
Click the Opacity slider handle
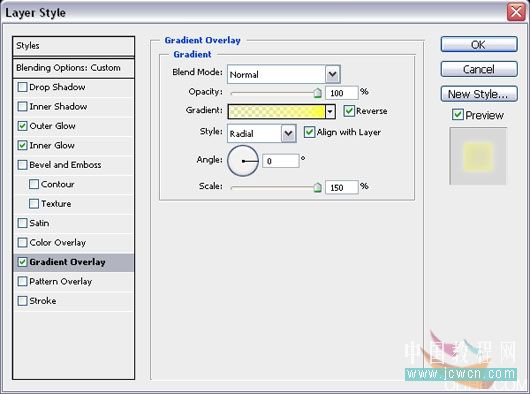317,93
